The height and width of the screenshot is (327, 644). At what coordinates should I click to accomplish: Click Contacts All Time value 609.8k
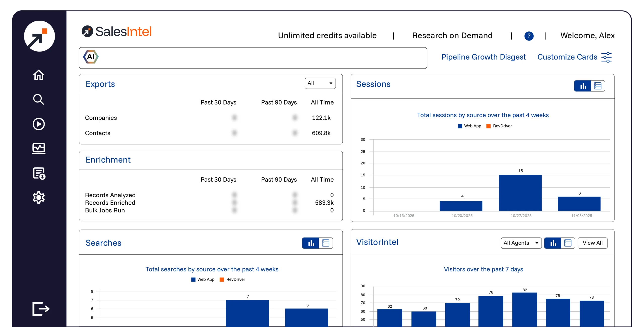pos(321,133)
